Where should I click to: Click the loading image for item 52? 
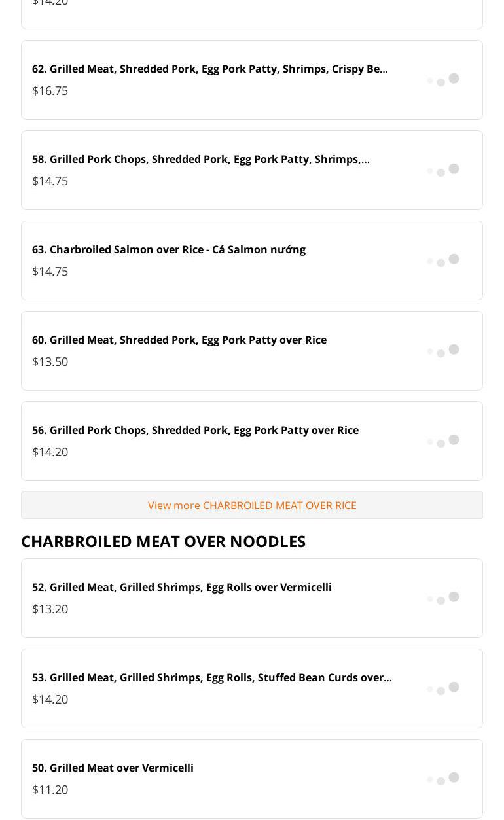coord(443,598)
